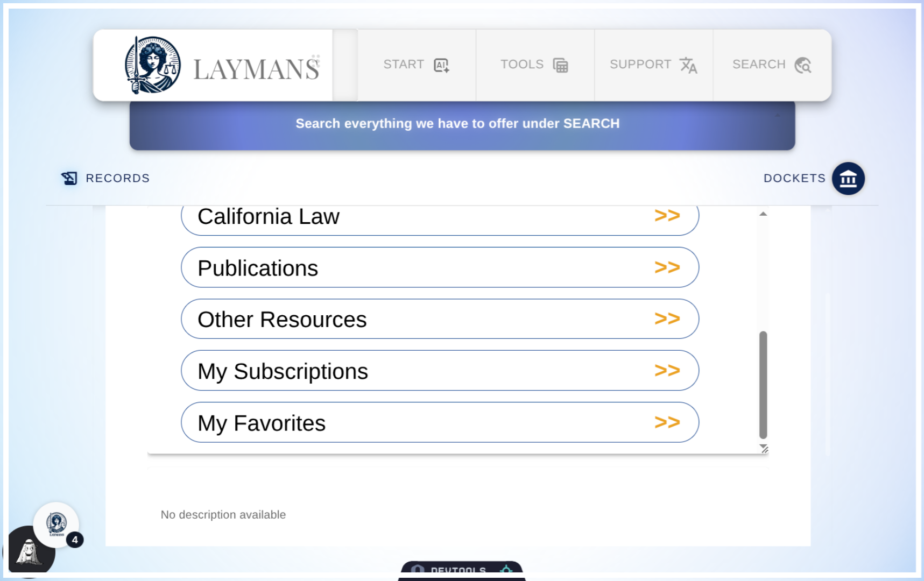The image size is (924, 581).
Task: Click the bank icon next to DOCKETS
Action: 848,178
